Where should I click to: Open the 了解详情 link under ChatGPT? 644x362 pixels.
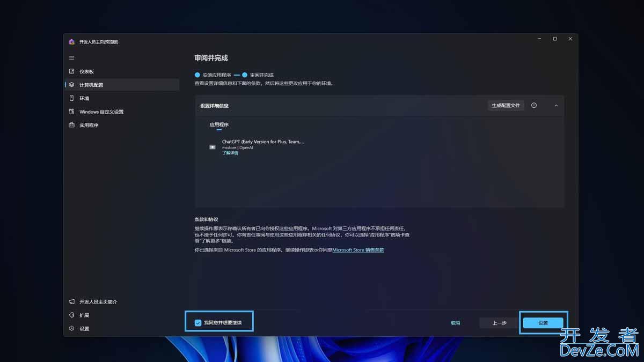click(230, 153)
